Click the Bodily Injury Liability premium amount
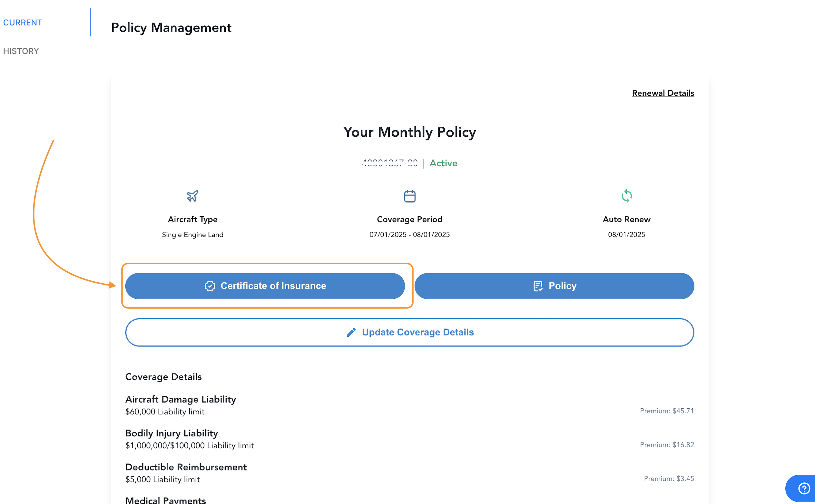The width and height of the screenshot is (815, 504). pyautogui.click(x=667, y=444)
